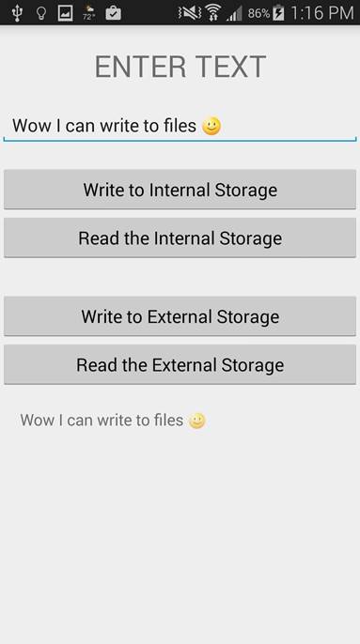
Task: Tap the 1:16 PM clock
Action: (x=322, y=13)
